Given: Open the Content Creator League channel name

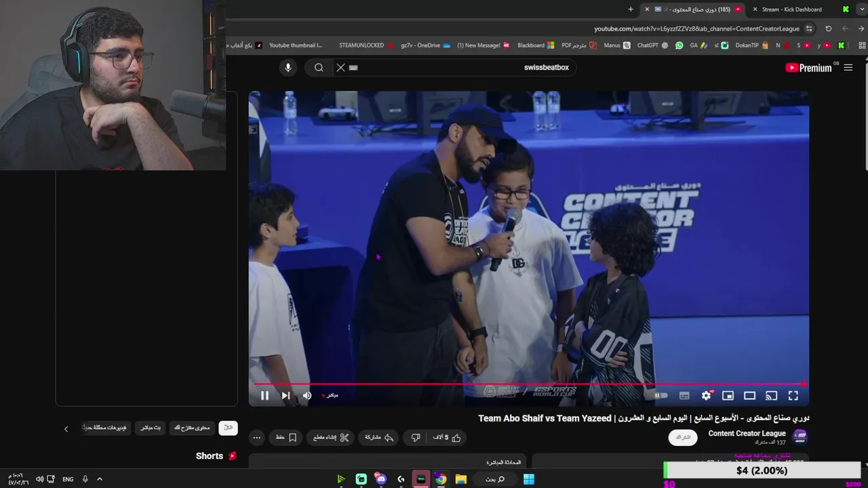Looking at the screenshot, I should pos(747,434).
